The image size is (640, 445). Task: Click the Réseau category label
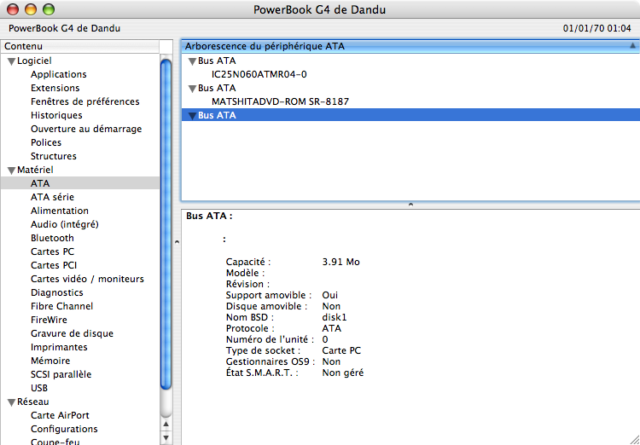(x=33, y=402)
